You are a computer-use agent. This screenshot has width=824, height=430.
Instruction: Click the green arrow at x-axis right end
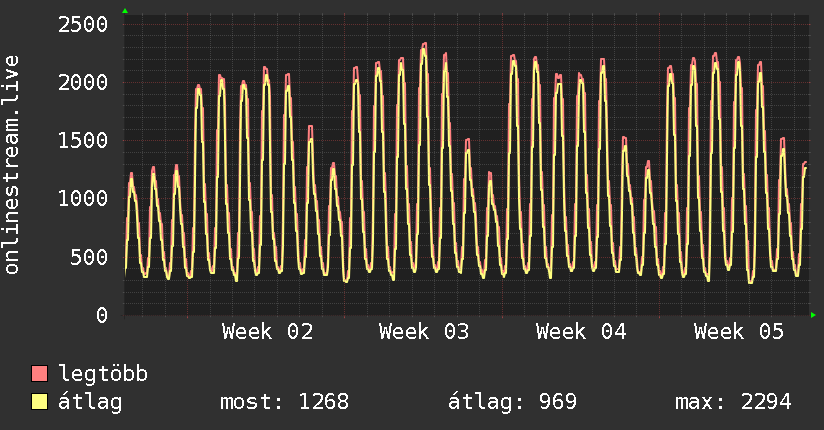[x=814, y=315]
